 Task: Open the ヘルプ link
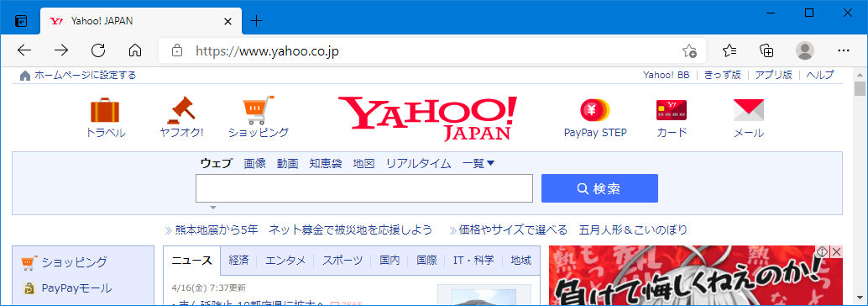coord(819,76)
